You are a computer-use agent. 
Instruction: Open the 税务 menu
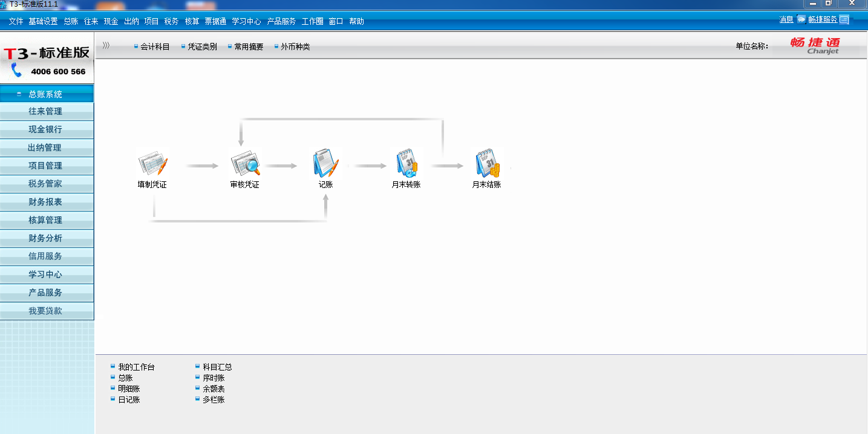[x=171, y=21]
